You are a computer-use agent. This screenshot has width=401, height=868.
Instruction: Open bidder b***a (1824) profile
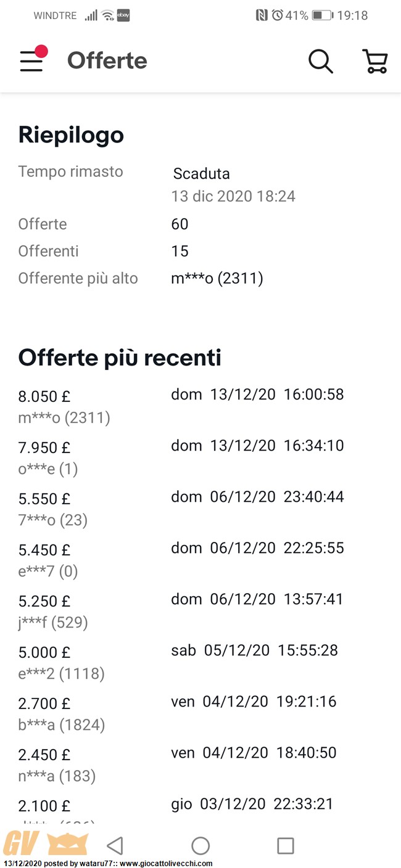[x=62, y=725]
